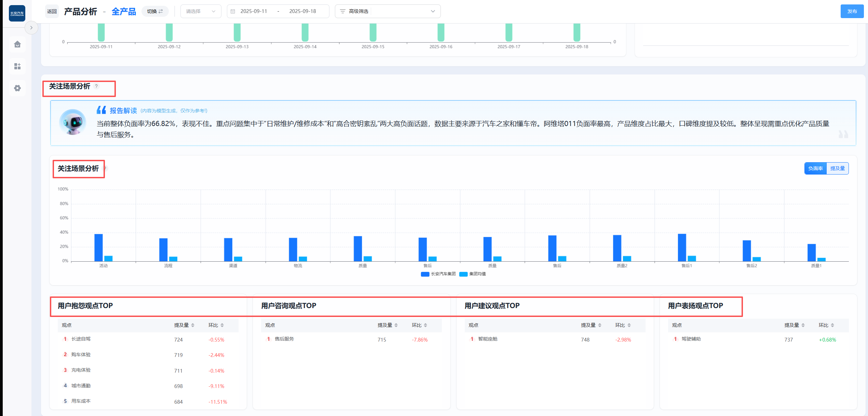Click the 报告解读 heading
Image resolution: width=868 pixels, height=416 pixels.
pyautogui.click(x=123, y=111)
